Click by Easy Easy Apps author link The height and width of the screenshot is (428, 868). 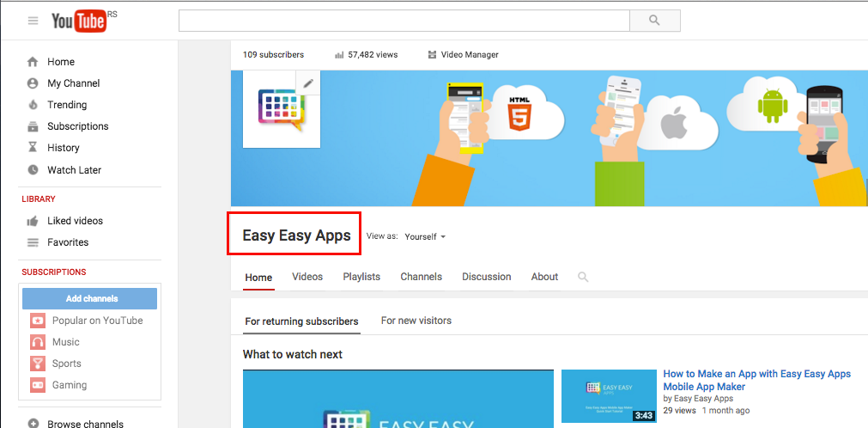pyautogui.click(x=698, y=399)
